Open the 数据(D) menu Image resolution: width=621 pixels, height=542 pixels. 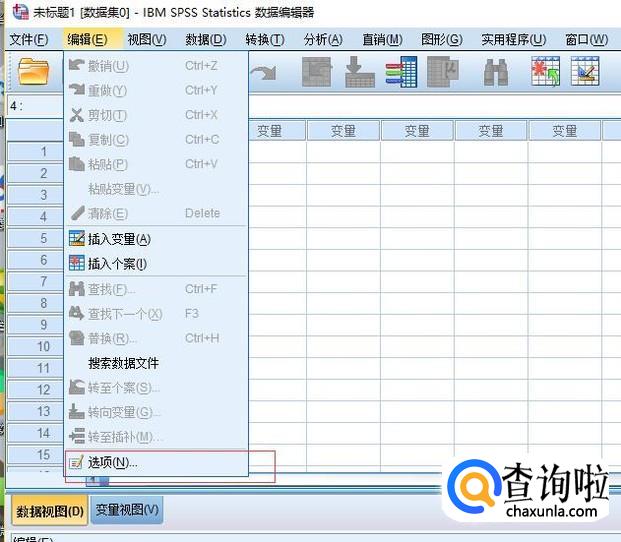[x=206, y=40]
